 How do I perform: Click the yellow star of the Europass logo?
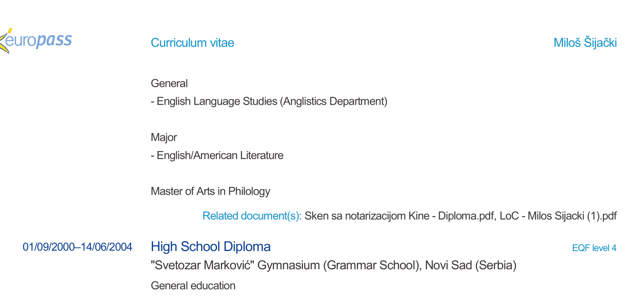(x=4, y=42)
